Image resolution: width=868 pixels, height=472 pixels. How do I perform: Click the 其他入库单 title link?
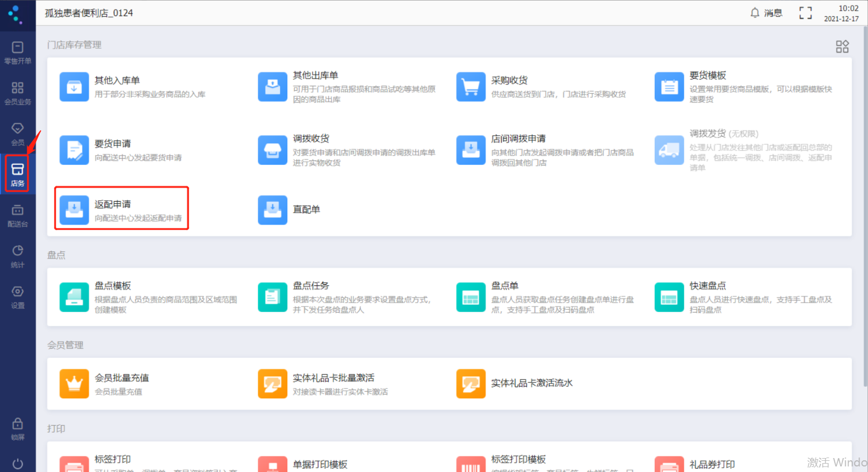117,81
